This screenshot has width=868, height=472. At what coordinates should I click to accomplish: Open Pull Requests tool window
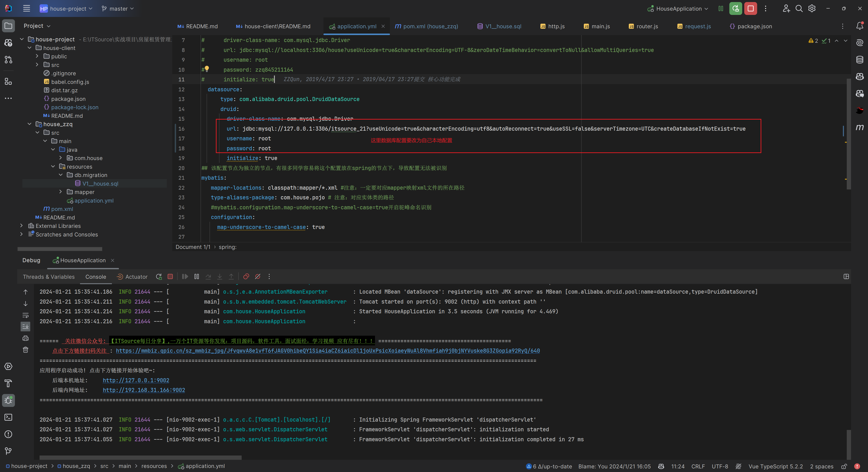pyautogui.click(x=8, y=60)
